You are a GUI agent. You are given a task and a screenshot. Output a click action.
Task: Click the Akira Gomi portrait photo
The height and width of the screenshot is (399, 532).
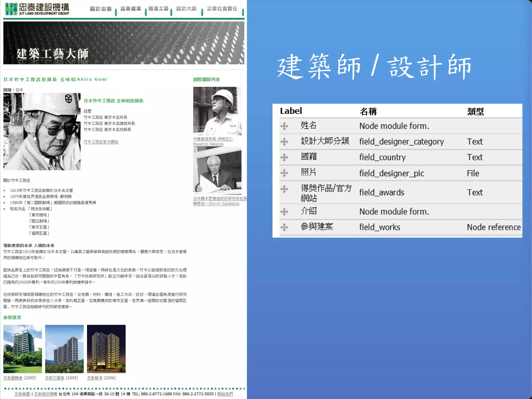click(42, 132)
